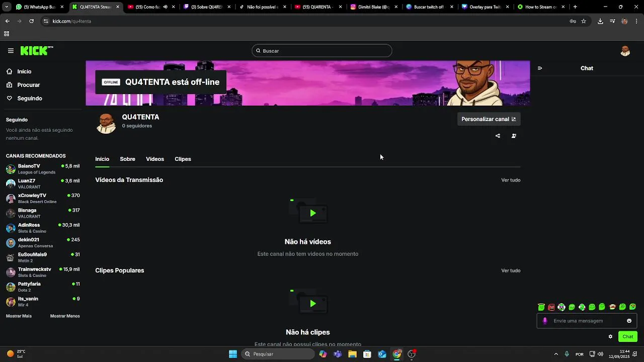Open chat settings gear icon

click(x=610, y=336)
